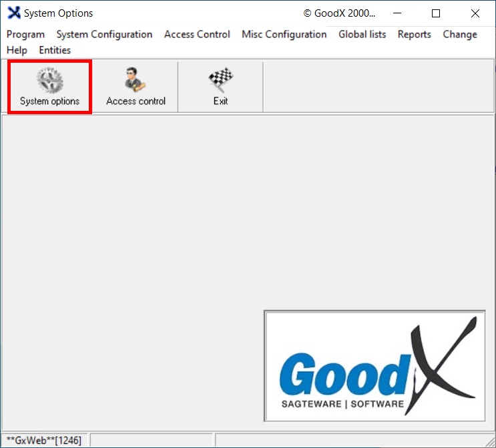Screen dimensions: 496x448
Task: Click the Exit checkered flag icon
Action: [x=220, y=79]
